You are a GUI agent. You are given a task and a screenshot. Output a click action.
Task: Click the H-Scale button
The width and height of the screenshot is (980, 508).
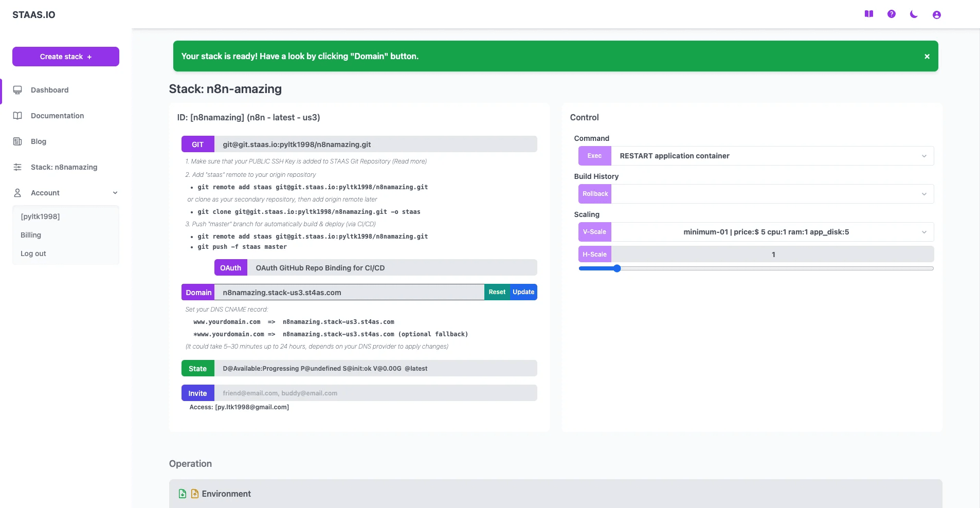(x=595, y=255)
